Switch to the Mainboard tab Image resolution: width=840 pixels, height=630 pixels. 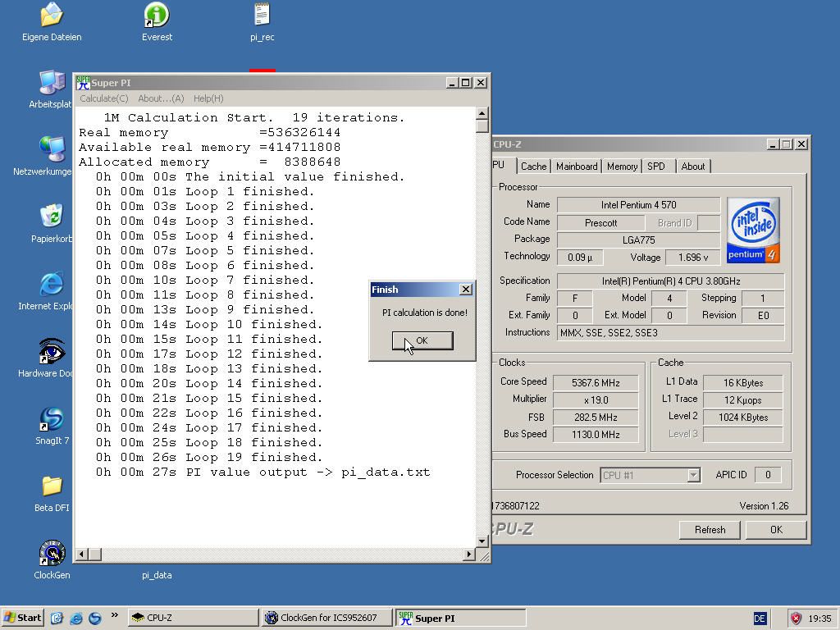click(577, 167)
